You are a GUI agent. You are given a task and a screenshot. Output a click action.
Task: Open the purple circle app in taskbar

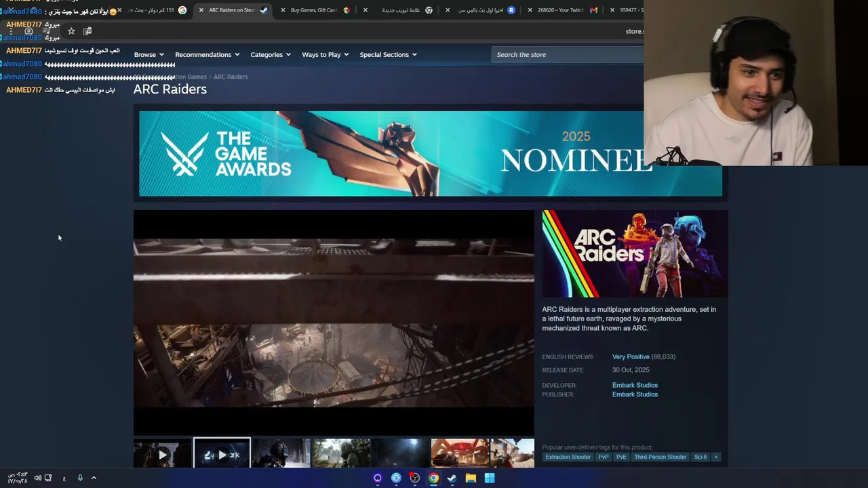point(378,478)
